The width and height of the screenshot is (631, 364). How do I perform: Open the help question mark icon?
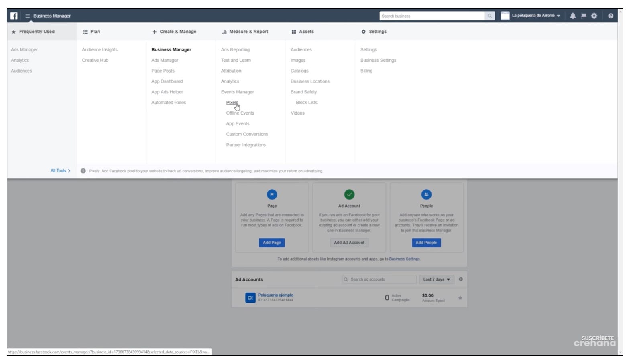[x=611, y=16]
